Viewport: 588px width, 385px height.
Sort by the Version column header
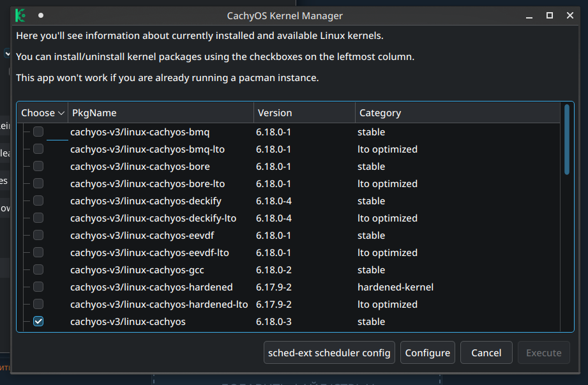(x=303, y=113)
